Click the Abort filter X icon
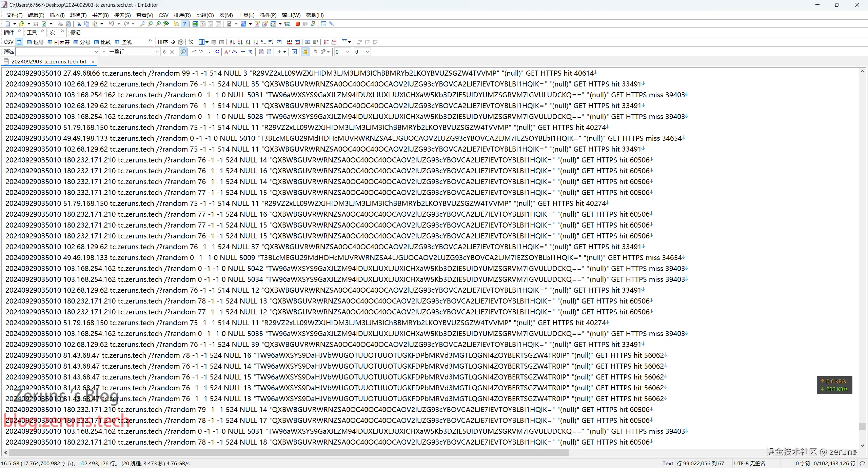868x468 pixels. point(172,52)
